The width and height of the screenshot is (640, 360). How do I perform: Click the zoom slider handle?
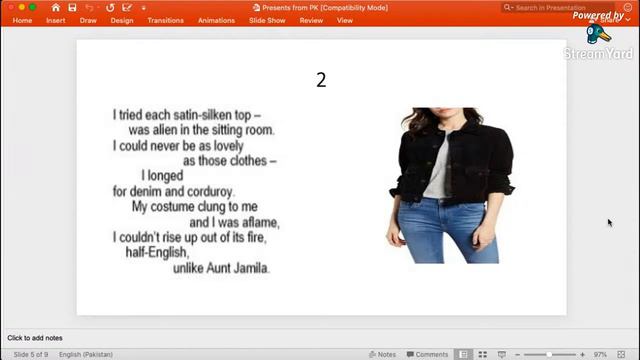click(x=549, y=355)
